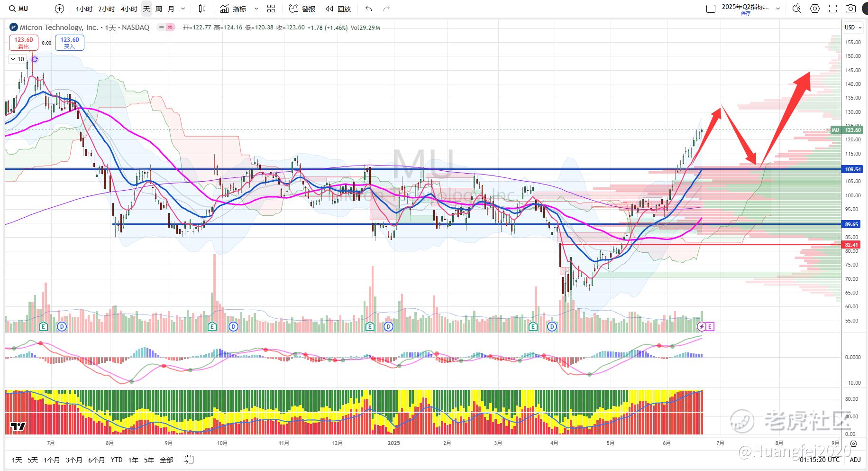Open the 2025年Q2指标 layout dropdown arrow
The image size is (868, 471).
[x=778, y=9]
